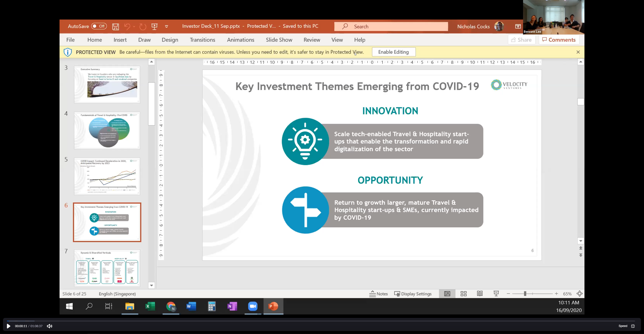Click the zoom level slider

525,294
